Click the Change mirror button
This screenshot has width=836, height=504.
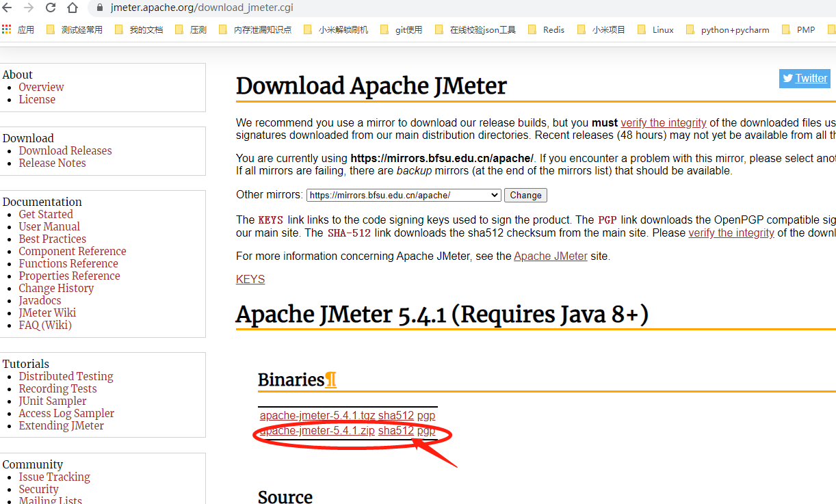[x=525, y=195]
